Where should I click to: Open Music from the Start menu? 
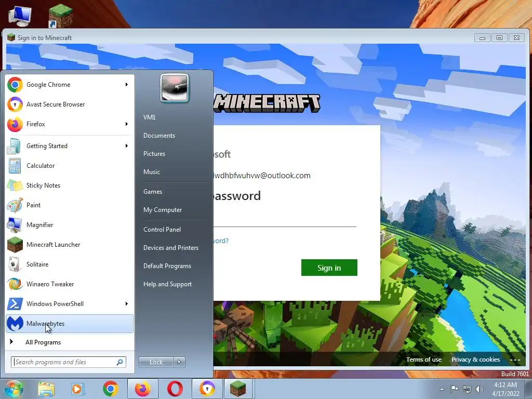click(151, 171)
